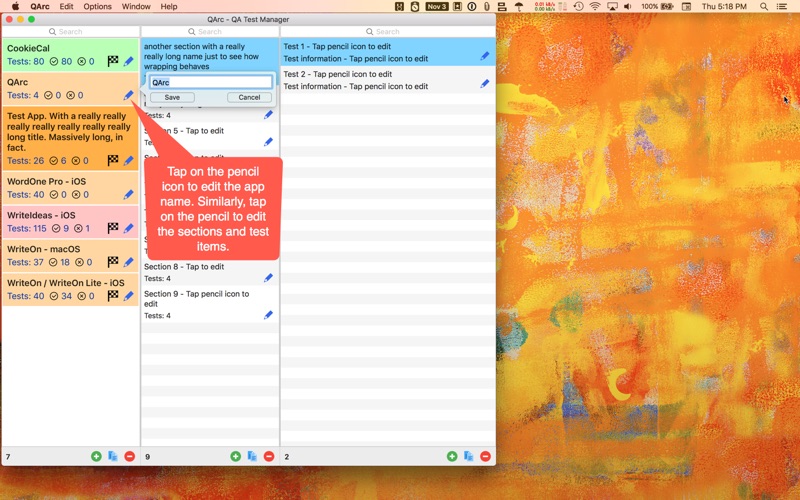Screen dimensions: 800x500
Task: Open Spotlight search in menu bar
Action: [764, 7]
